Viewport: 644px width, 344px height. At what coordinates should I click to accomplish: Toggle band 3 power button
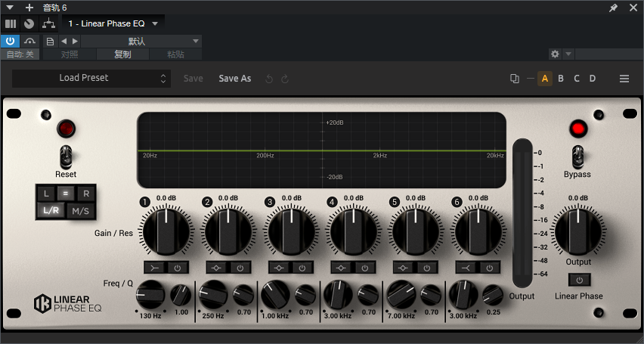tap(302, 268)
